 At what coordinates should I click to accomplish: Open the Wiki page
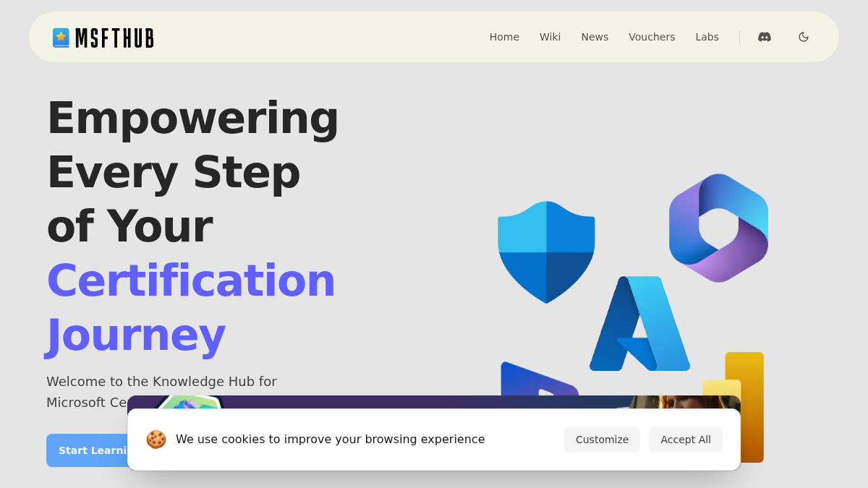(x=550, y=37)
